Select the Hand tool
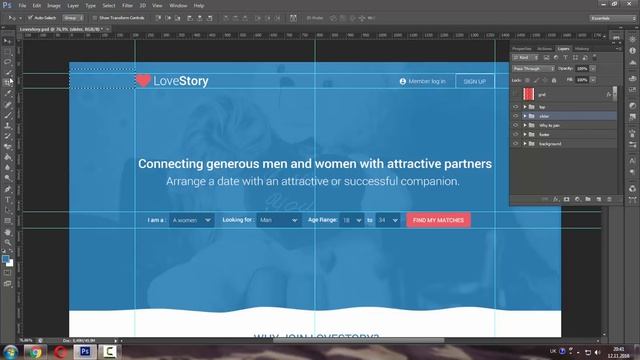The image size is (640, 360). 7,232
